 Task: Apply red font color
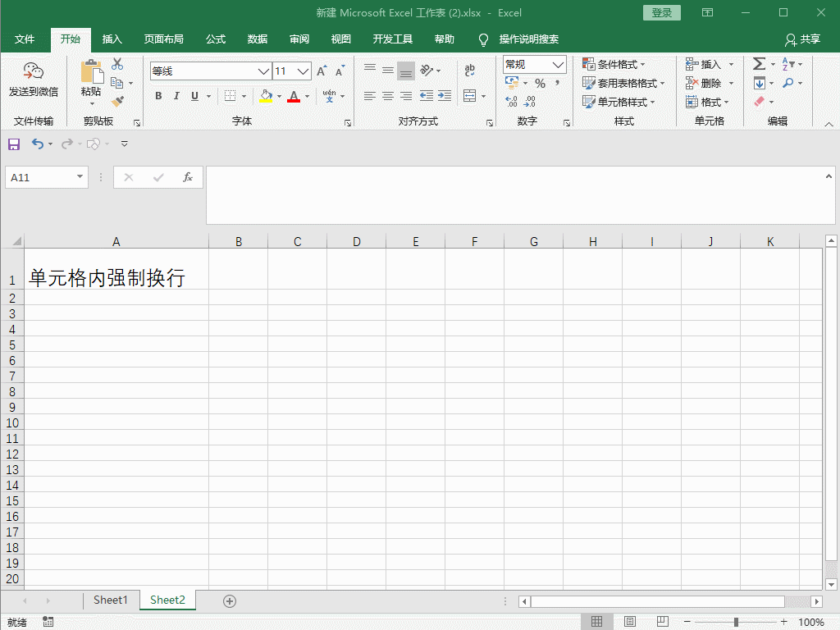tap(294, 96)
